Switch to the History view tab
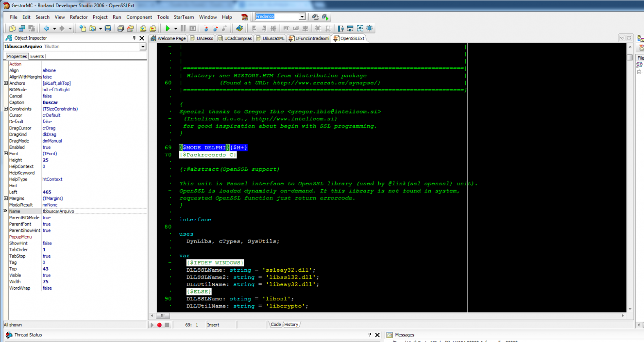This screenshot has width=644, height=342. (291, 325)
